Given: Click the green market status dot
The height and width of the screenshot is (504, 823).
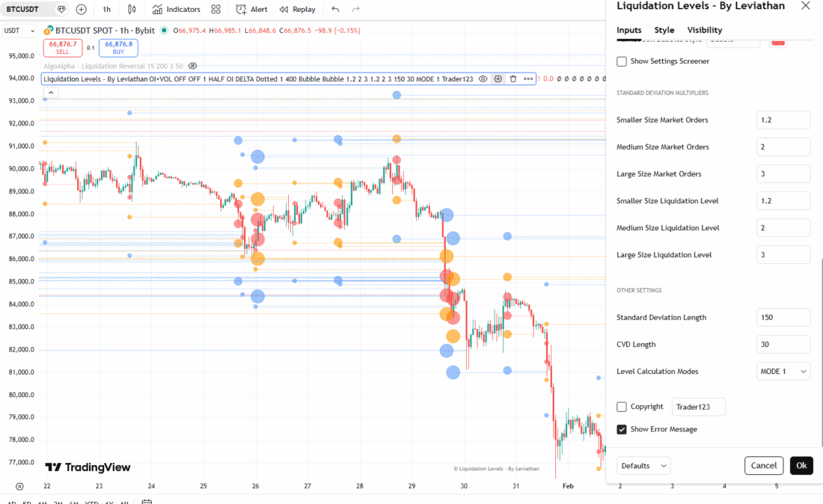Looking at the screenshot, I should point(164,31).
